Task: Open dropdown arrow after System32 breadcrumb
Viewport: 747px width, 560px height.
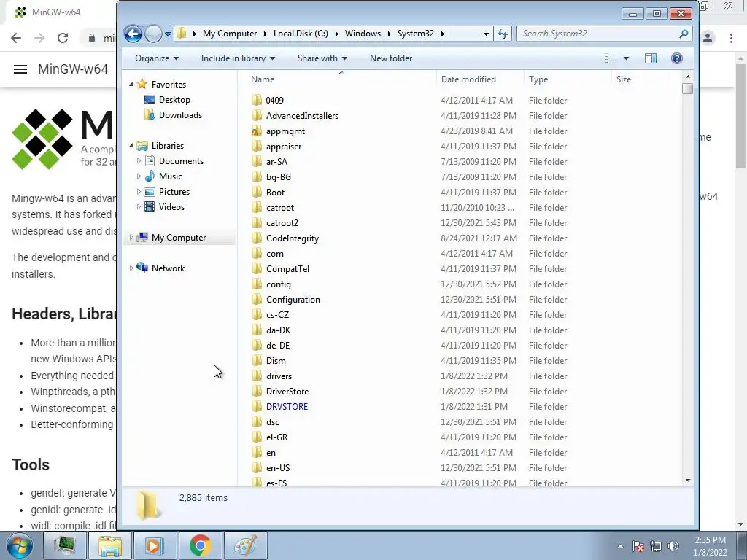Action: click(443, 34)
